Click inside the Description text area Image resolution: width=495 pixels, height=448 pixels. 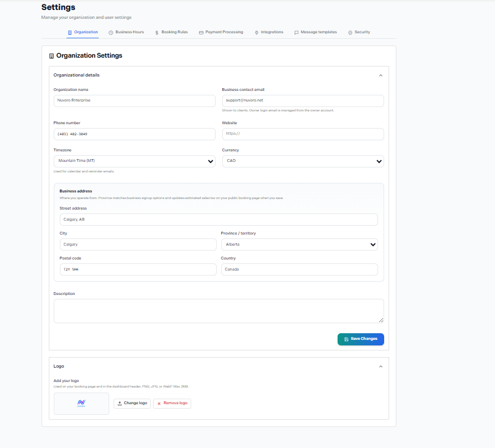pyautogui.click(x=219, y=311)
